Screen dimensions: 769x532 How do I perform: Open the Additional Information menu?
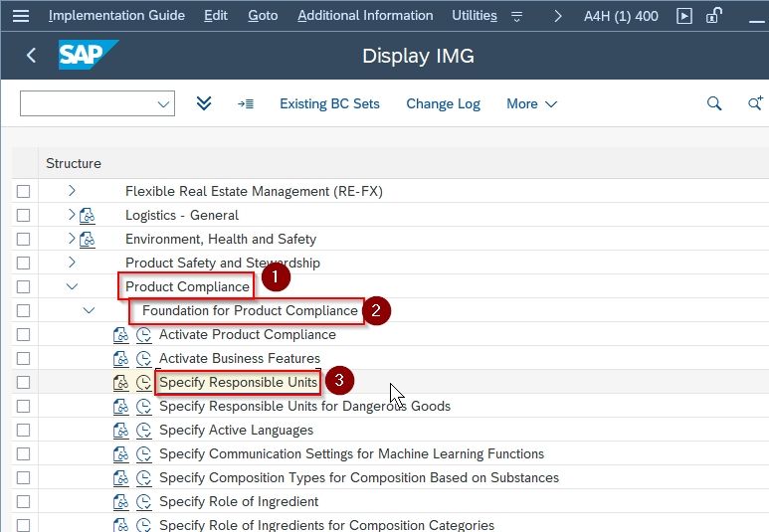coord(365,16)
